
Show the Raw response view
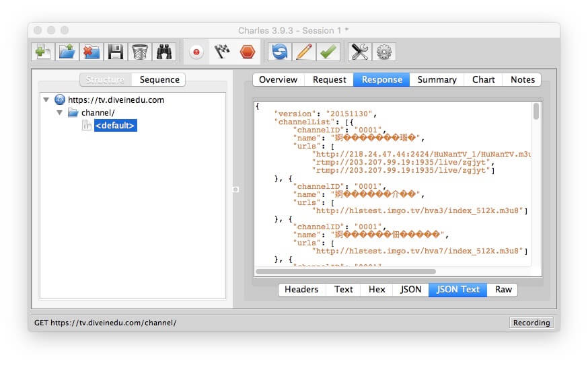click(503, 289)
